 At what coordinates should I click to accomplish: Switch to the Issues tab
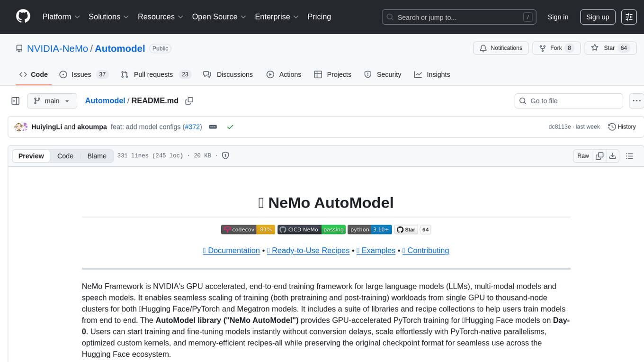tap(84, 74)
